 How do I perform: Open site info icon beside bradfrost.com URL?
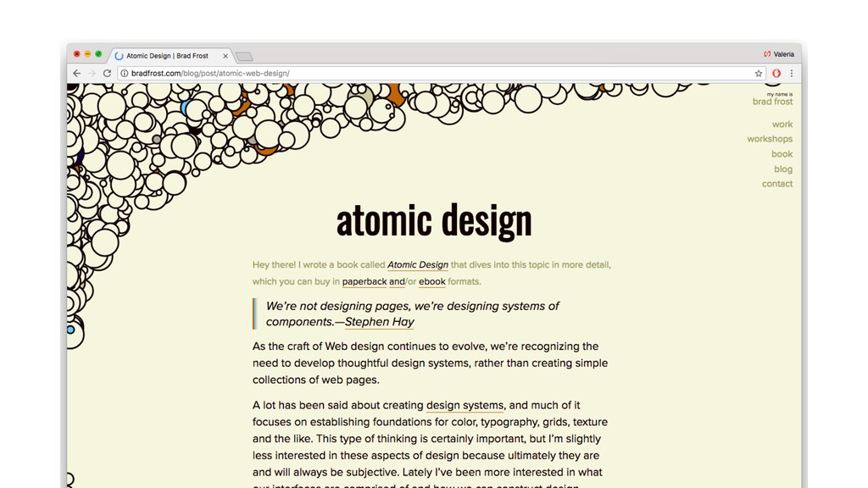coord(125,73)
